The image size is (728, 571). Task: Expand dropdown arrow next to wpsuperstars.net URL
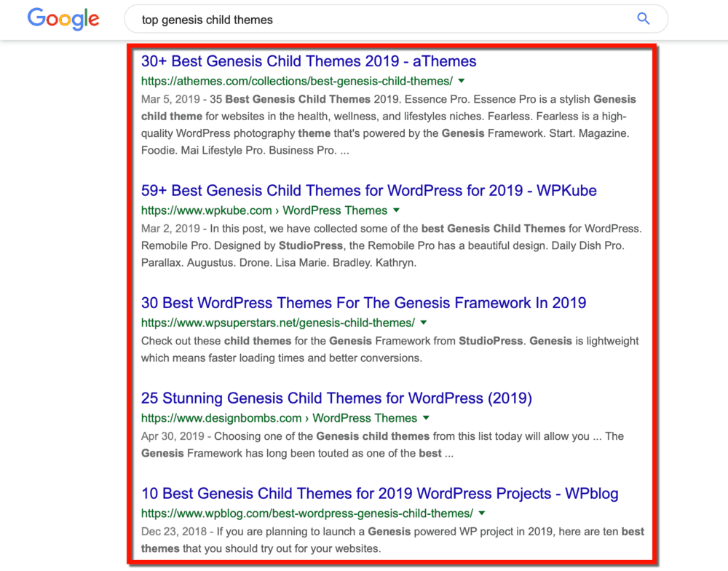coord(424,323)
